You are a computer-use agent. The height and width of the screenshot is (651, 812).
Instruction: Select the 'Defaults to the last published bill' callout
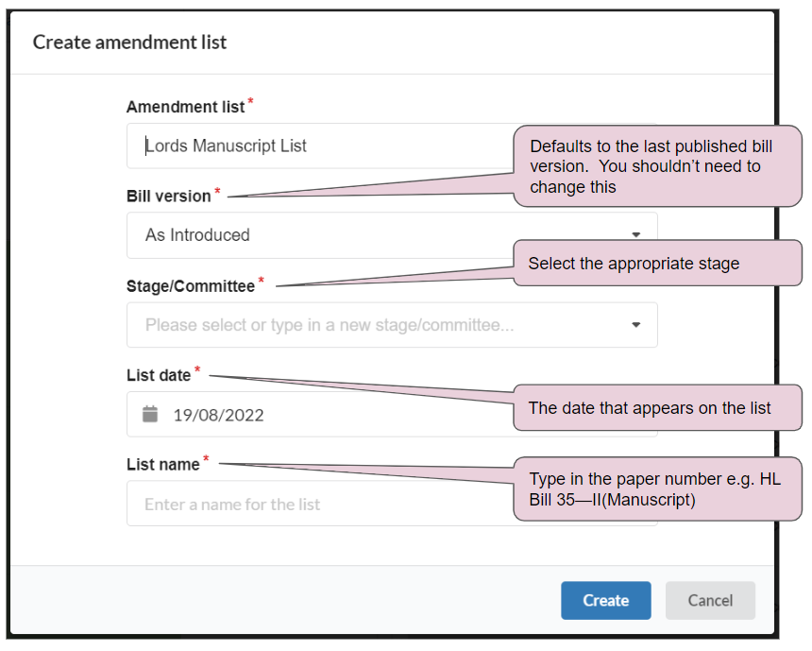pos(657,166)
